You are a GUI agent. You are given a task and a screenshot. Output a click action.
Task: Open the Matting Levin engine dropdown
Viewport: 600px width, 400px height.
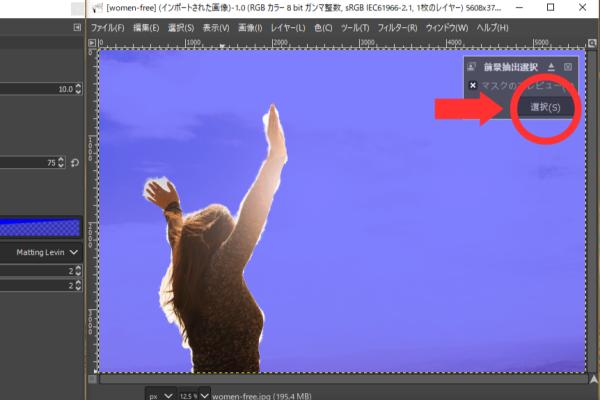click(41, 253)
